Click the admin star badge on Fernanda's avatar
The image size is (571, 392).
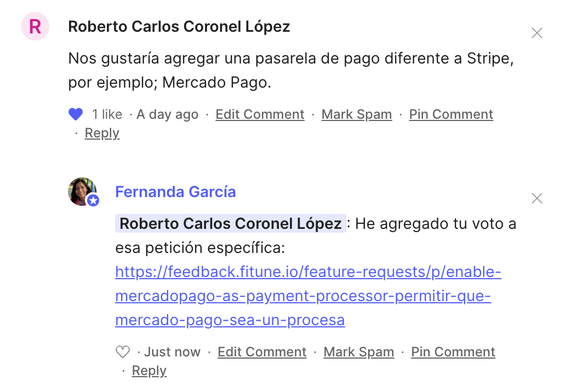point(93,200)
